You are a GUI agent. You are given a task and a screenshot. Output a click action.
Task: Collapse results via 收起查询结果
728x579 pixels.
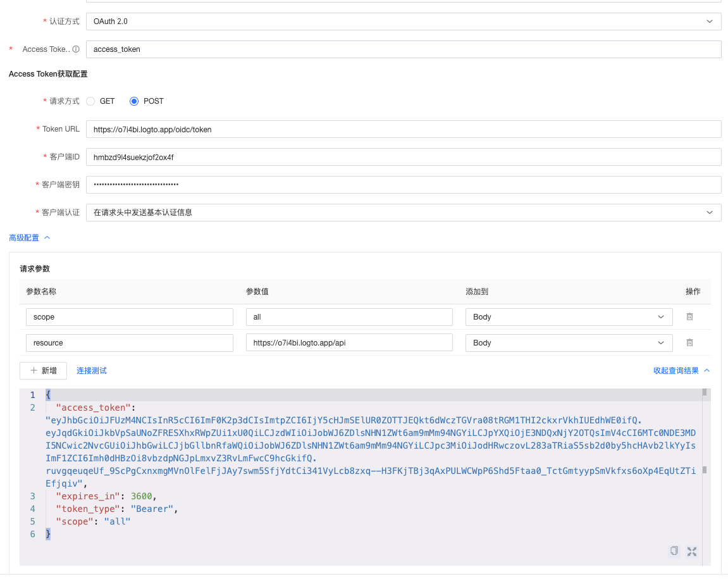(x=681, y=371)
